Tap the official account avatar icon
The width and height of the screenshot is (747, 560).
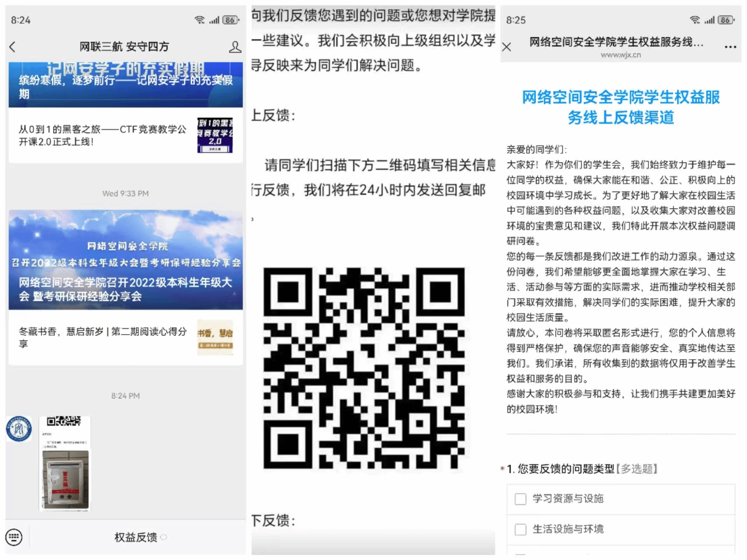(19, 429)
